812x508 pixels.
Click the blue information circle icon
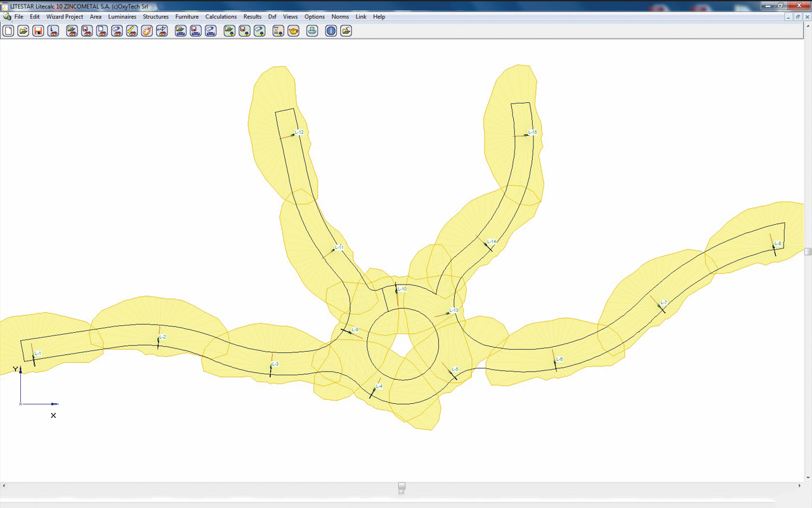(331, 30)
